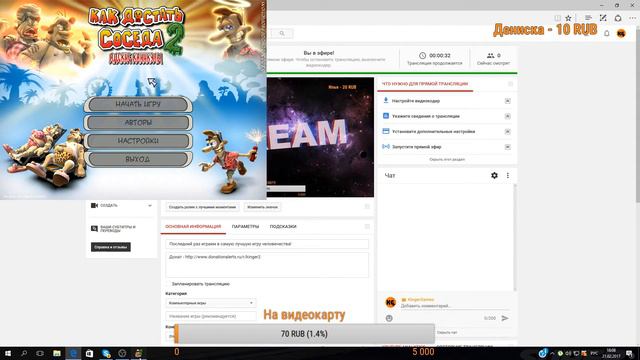Click the stream description text area
The width and height of the screenshot is (640, 360).
click(267, 265)
